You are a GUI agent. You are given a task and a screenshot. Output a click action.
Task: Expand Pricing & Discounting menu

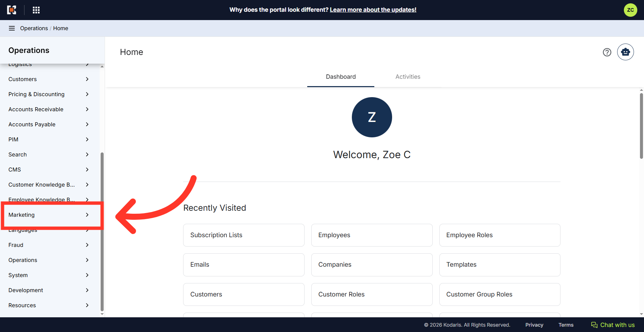[x=49, y=94]
